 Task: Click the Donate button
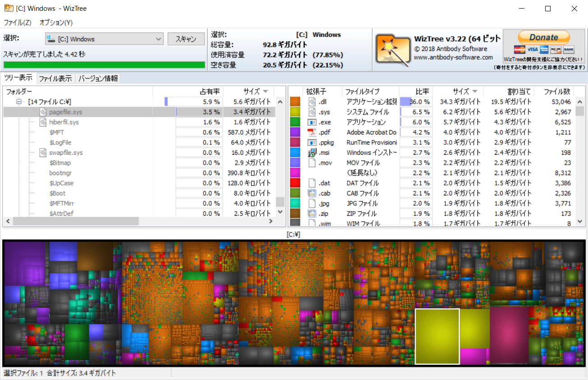[x=544, y=37]
